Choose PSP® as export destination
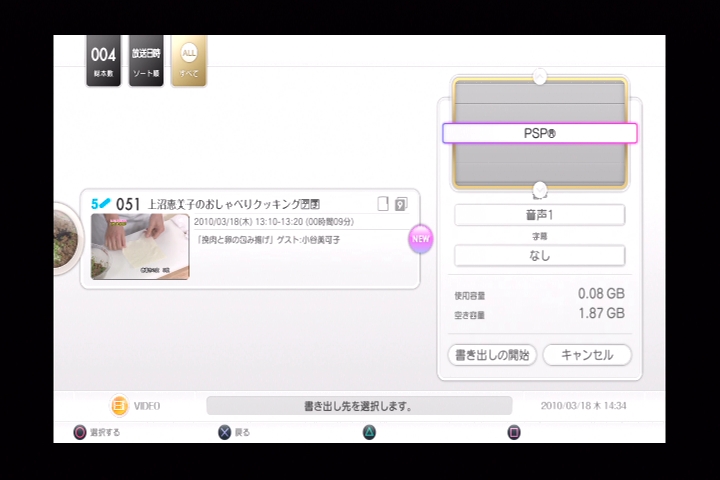The width and height of the screenshot is (720, 480). click(x=540, y=133)
